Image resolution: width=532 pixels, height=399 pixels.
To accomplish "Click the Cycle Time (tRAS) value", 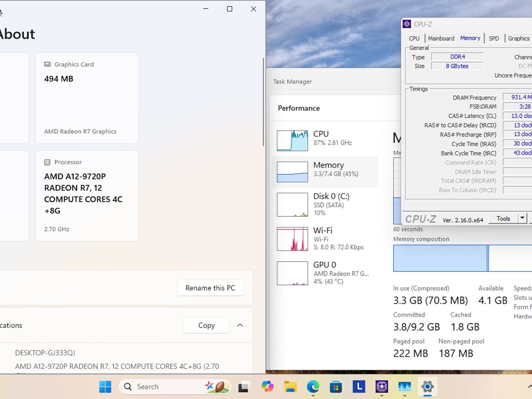I will coord(517,143).
